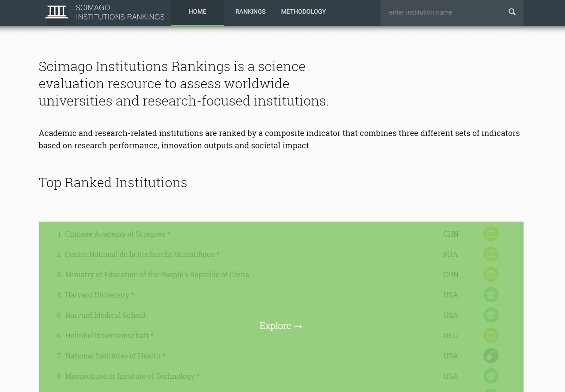Select Harvard Medical School entry
Screen dimensions: 565x392
click(x=105, y=315)
